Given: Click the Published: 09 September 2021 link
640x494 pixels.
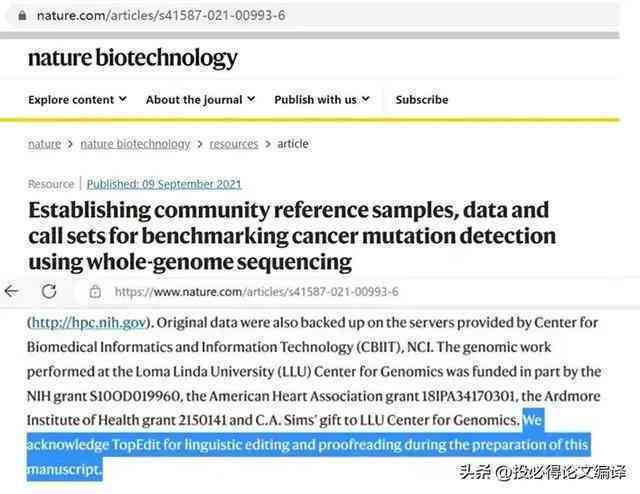Looking at the screenshot, I should coord(164,184).
